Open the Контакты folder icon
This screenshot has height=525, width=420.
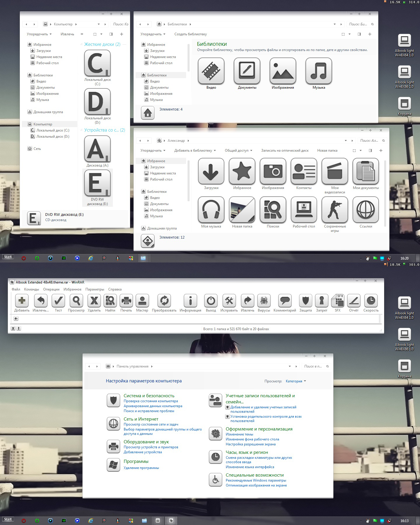[304, 171]
